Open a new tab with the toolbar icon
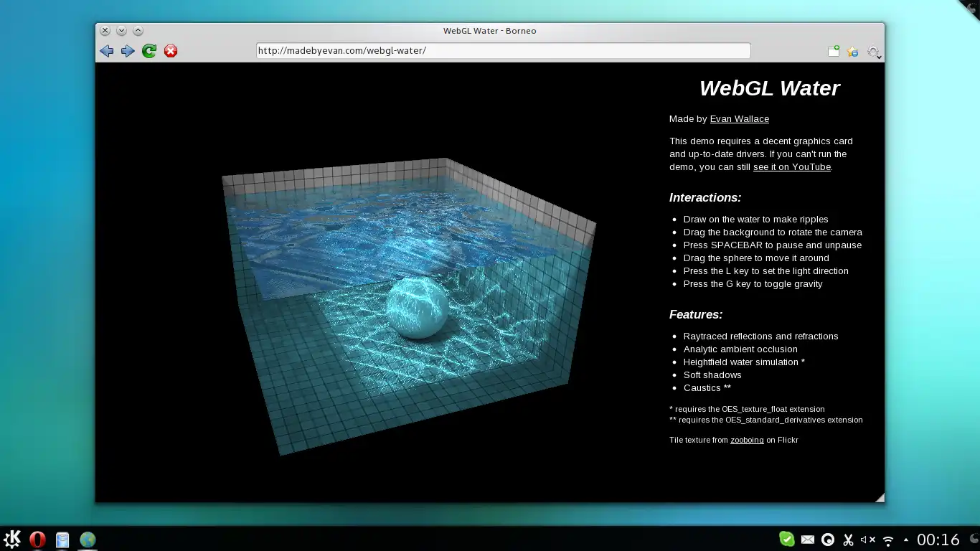The image size is (980, 551). click(x=833, y=51)
